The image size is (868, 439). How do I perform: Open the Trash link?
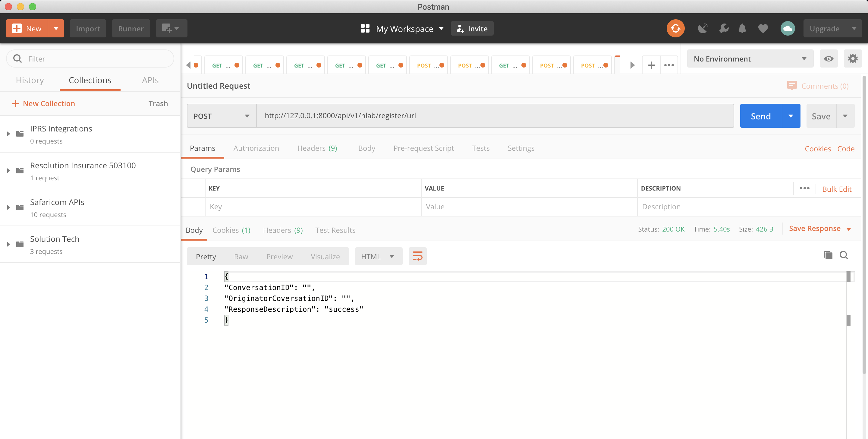(x=158, y=103)
